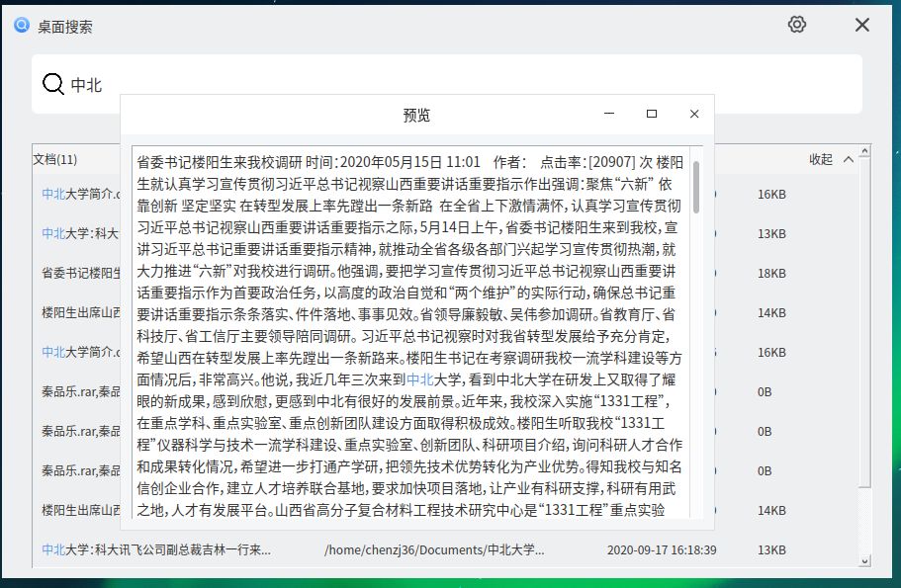This screenshot has width=901, height=588.
Task: Collapse the documents list via 收起
Action: [x=821, y=159]
